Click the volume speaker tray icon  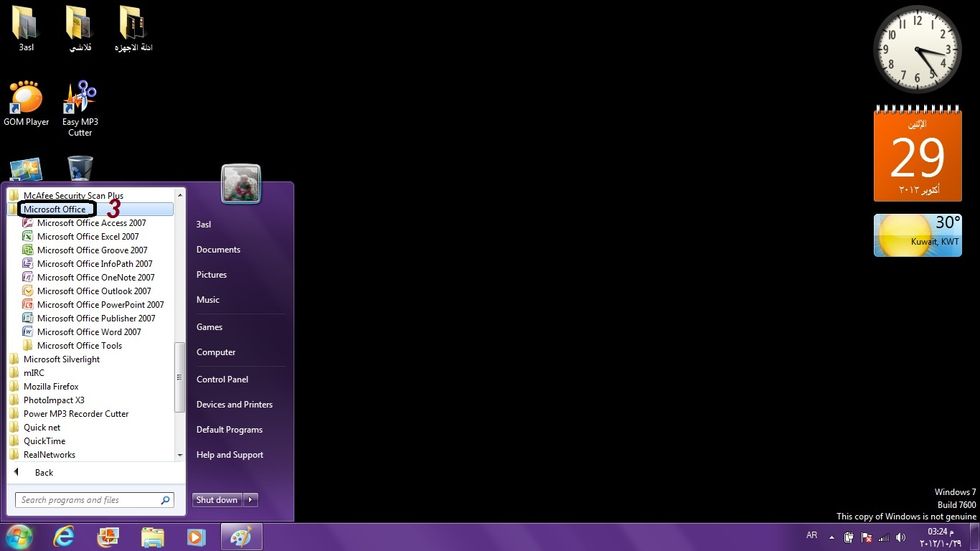pyautogui.click(x=899, y=537)
